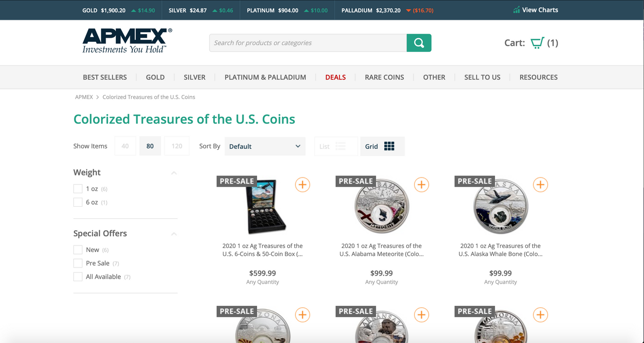The height and width of the screenshot is (343, 644).
Task: Click the green search magnifier button
Action: 419,43
